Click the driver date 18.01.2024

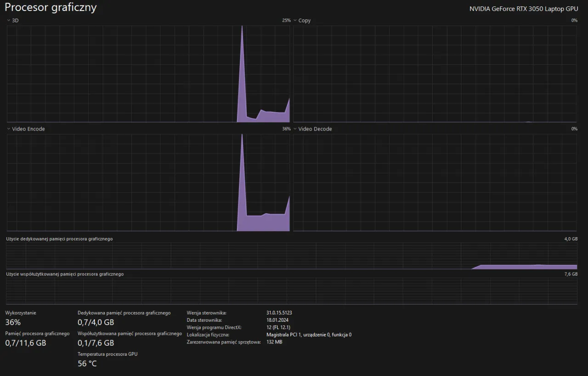coord(277,320)
